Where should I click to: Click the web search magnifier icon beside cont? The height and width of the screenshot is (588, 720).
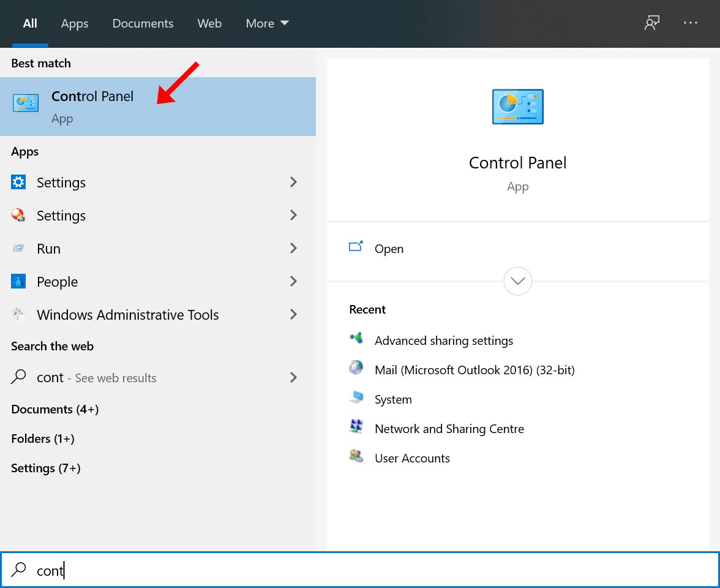[x=18, y=377]
